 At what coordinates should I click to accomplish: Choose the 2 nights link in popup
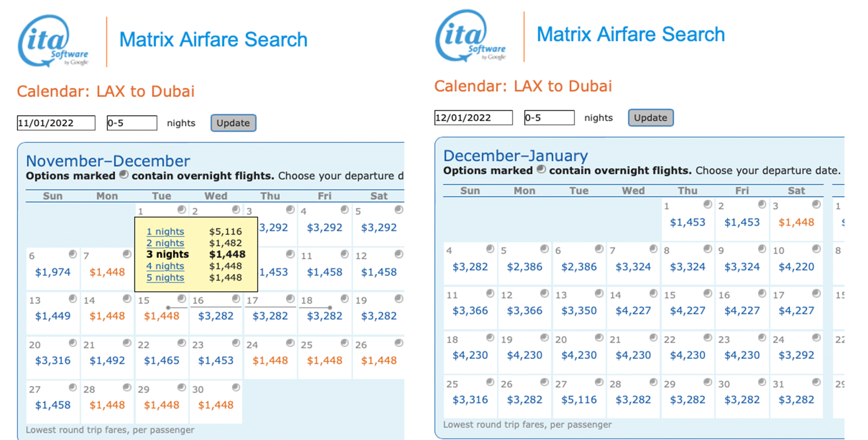[165, 243]
